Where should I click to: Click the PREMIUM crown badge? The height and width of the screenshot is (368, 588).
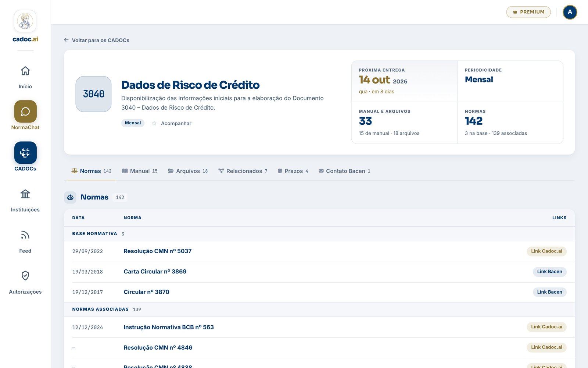point(528,12)
